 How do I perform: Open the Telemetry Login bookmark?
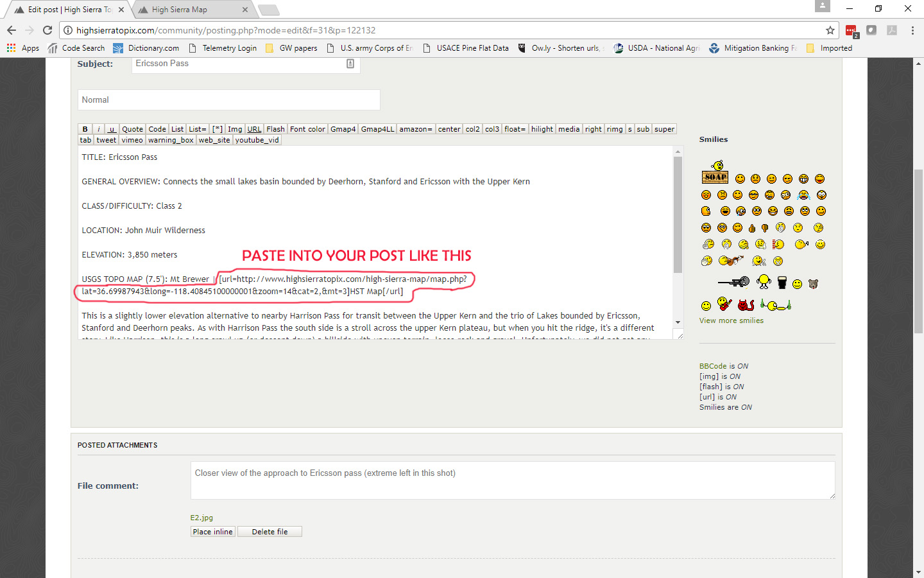(x=223, y=48)
